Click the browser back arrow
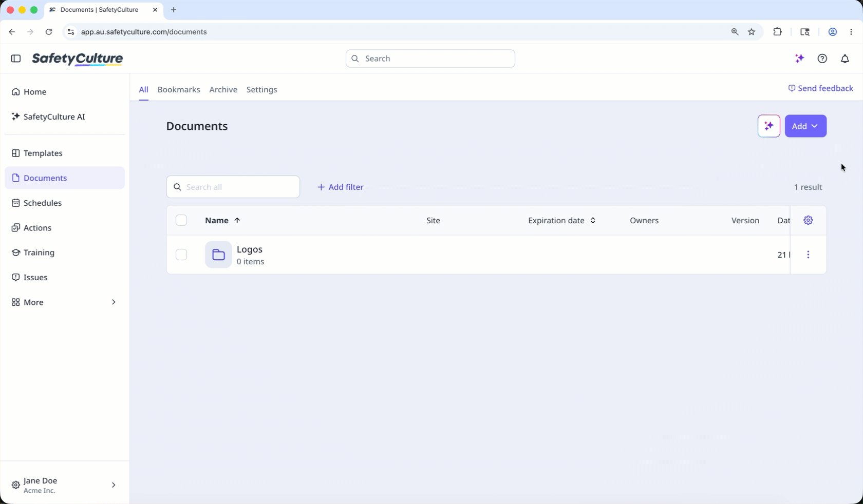Screen dimensions: 863x504 (x=12, y=32)
